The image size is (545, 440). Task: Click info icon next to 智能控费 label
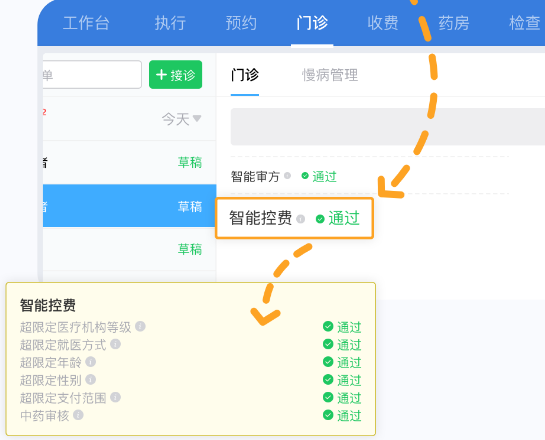click(301, 219)
